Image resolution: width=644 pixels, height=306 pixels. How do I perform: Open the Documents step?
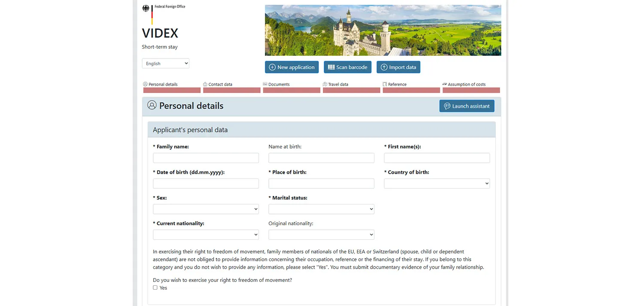(292, 87)
